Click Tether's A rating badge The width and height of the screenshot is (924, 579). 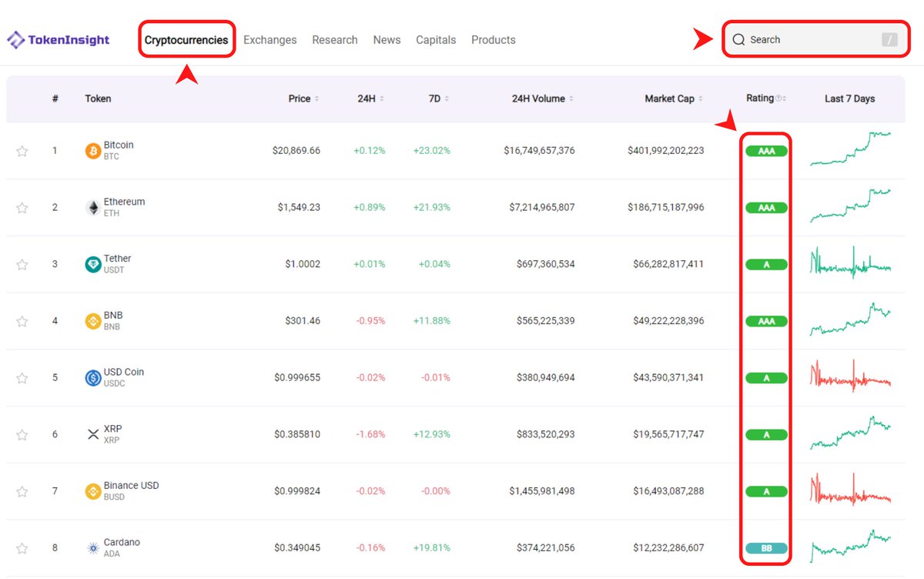766,265
